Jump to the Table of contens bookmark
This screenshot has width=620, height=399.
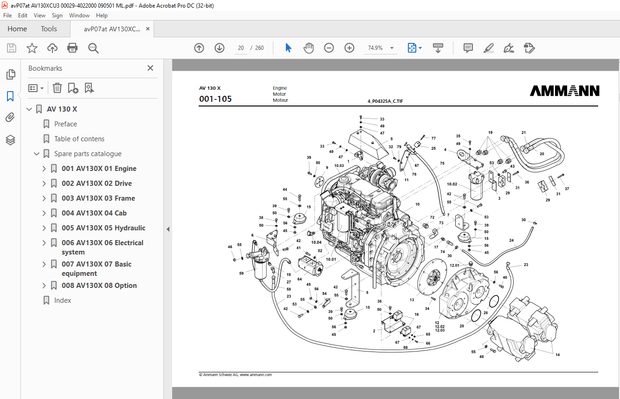pyautogui.click(x=79, y=139)
